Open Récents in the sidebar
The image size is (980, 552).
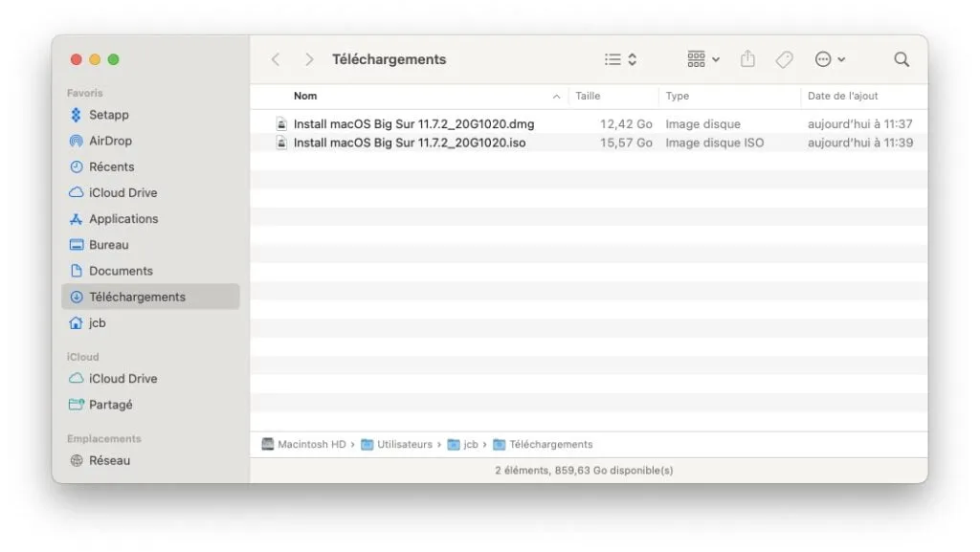pos(101,166)
